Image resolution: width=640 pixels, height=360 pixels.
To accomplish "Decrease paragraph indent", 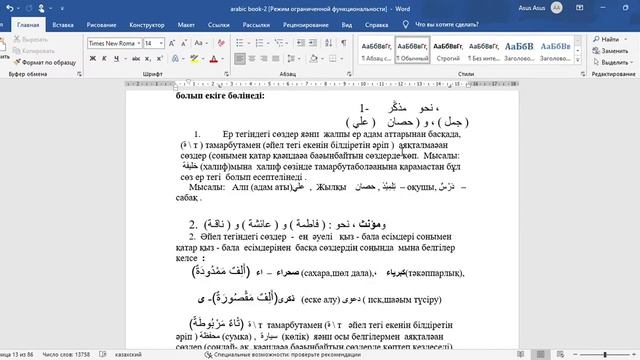I will (x=301, y=43).
